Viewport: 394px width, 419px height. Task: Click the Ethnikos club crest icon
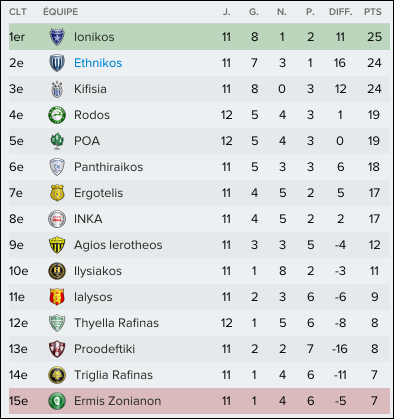(x=57, y=63)
